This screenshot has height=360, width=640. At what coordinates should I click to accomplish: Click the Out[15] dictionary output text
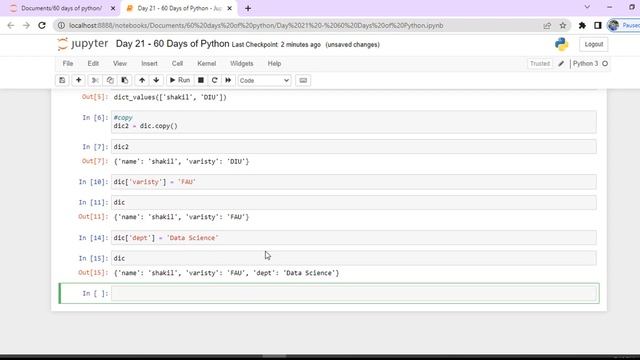coord(226,273)
